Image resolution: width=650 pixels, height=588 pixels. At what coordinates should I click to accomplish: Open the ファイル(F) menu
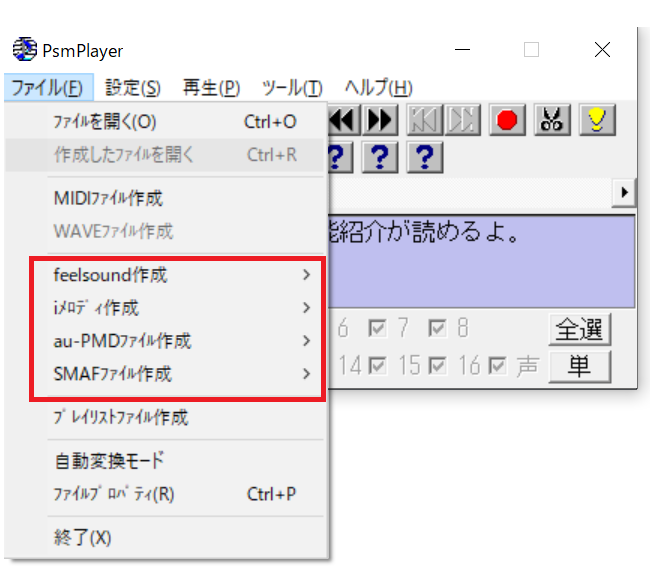tap(49, 87)
